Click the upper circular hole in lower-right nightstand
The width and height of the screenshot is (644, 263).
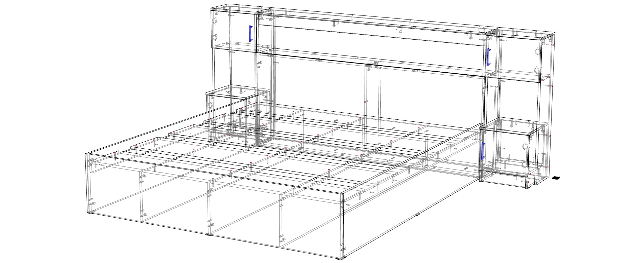click(x=525, y=147)
